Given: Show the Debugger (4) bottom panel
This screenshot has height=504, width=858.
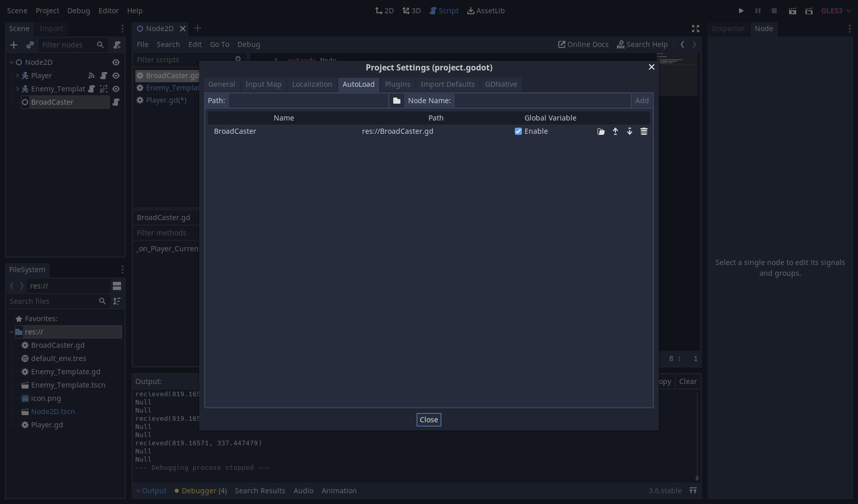Looking at the screenshot, I should coord(201,491).
